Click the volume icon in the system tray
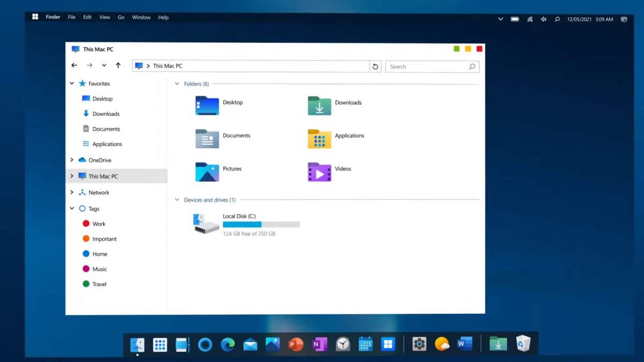Viewport: 644px width, 362px height. click(x=543, y=19)
